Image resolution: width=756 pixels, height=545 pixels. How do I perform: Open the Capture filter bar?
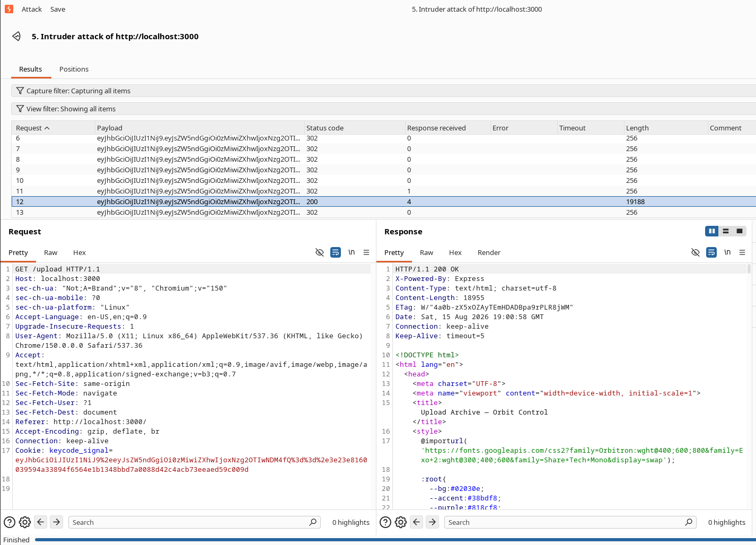[383, 91]
